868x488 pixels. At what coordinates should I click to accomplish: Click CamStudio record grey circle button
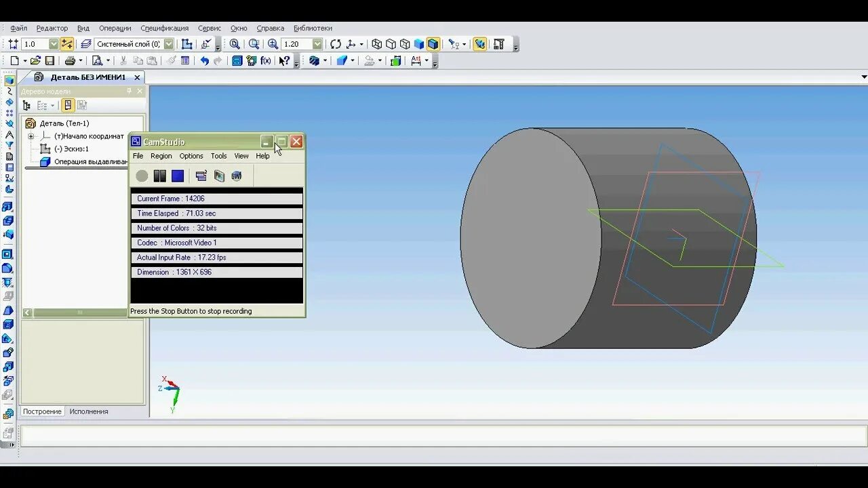[x=141, y=176]
